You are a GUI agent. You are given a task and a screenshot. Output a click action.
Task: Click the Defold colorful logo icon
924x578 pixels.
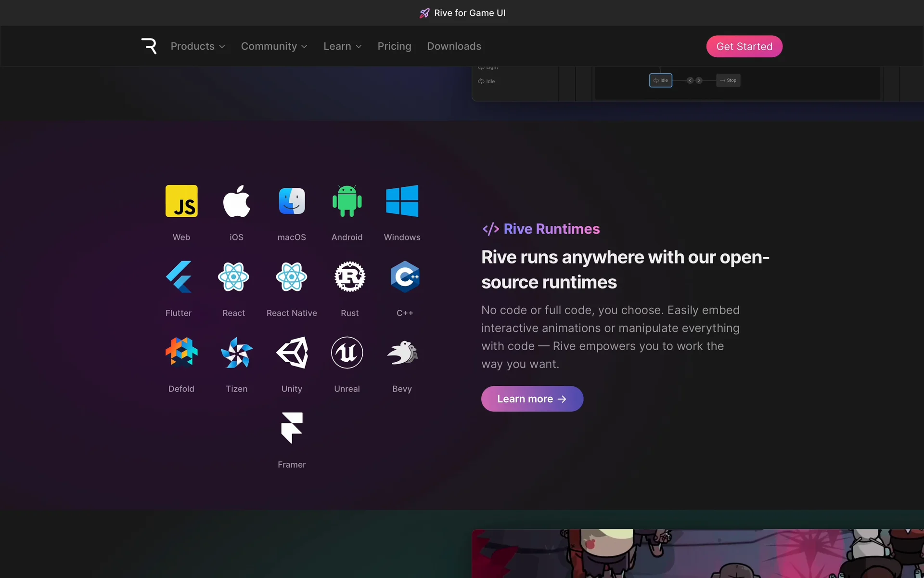(181, 353)
